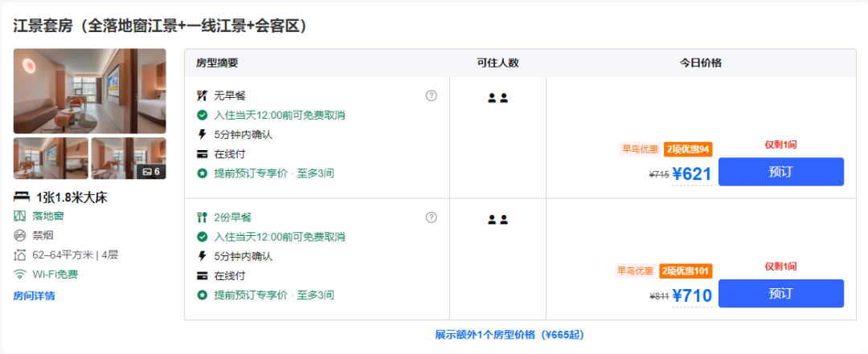Screen dimensions: 868x354
Task: Click the window icon beside 落地窗
Action: (x=20, y=216)
